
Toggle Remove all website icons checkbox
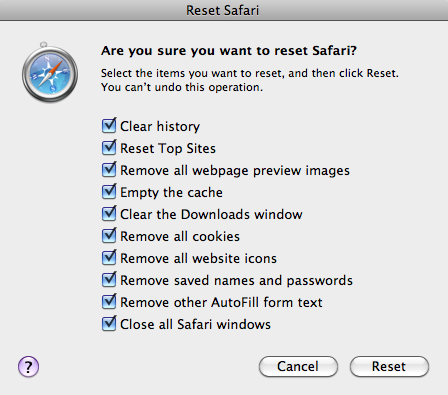tap(109, 258)
